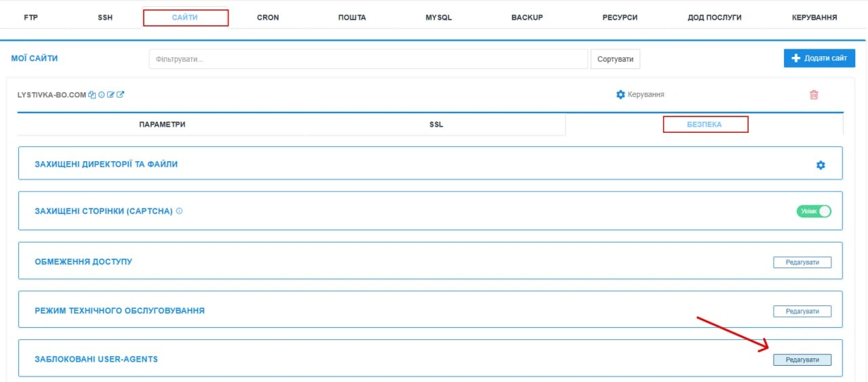The height and width of the screenshot is (382, 868).
Task: Open the MYSQL section
Action: [x=439, y=18]
